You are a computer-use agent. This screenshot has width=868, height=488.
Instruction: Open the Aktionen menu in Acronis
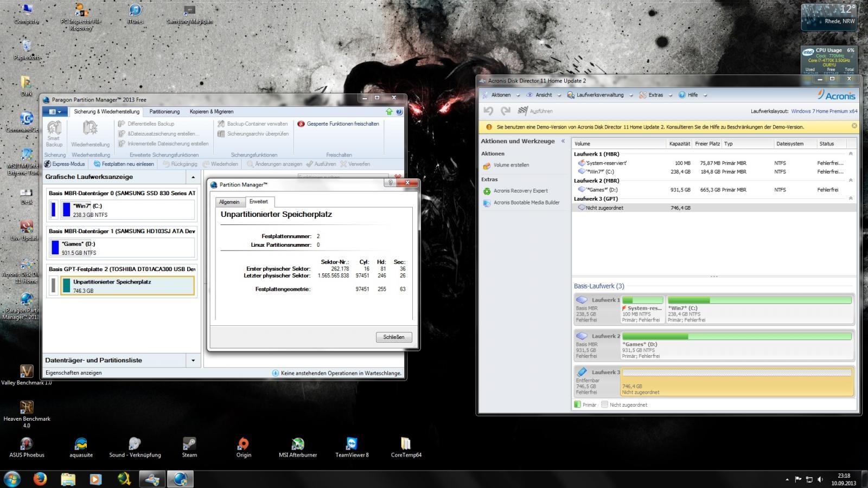501,95
